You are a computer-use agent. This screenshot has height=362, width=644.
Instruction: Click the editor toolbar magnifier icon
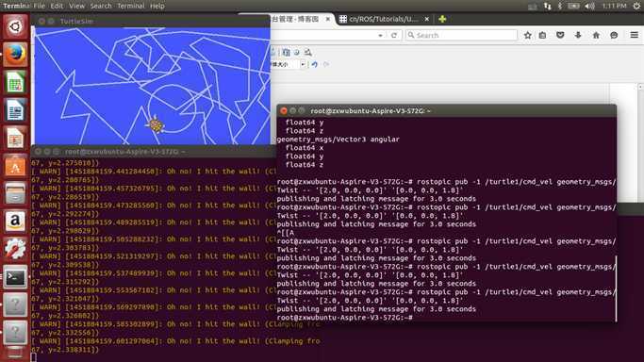click(307, 52)
